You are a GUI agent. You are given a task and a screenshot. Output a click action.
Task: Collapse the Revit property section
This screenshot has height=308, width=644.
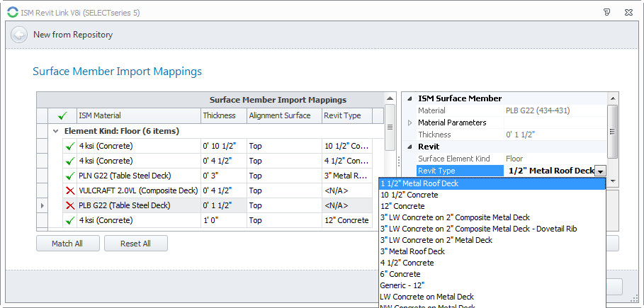[409, 147]
